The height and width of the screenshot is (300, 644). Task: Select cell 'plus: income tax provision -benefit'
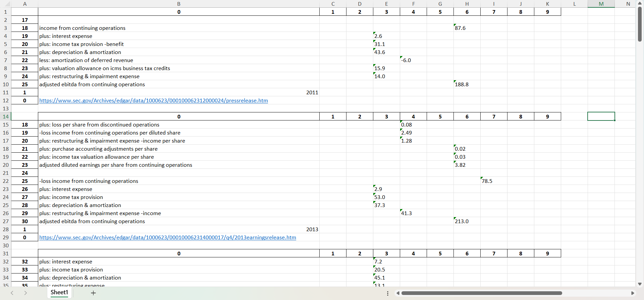click(x=179, y=44)
